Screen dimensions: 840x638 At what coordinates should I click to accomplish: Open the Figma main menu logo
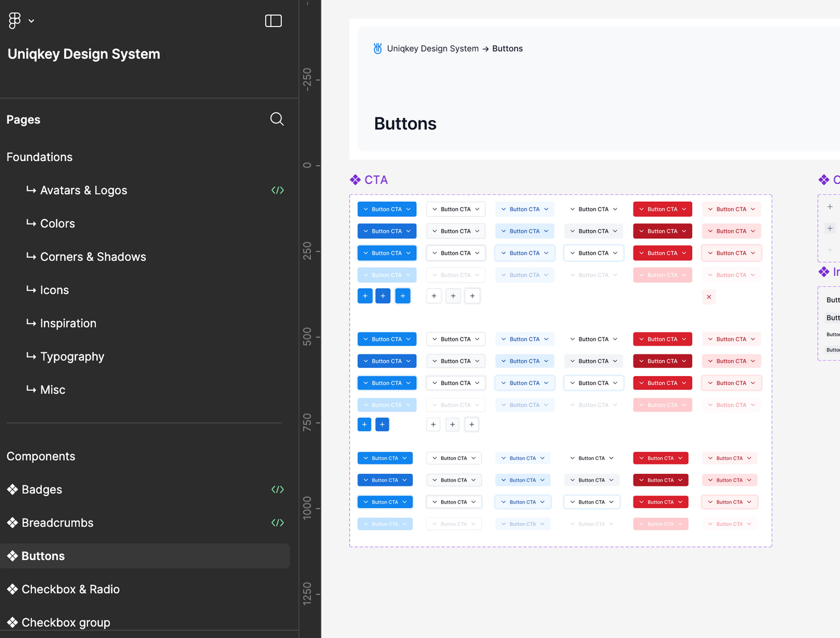15,21
